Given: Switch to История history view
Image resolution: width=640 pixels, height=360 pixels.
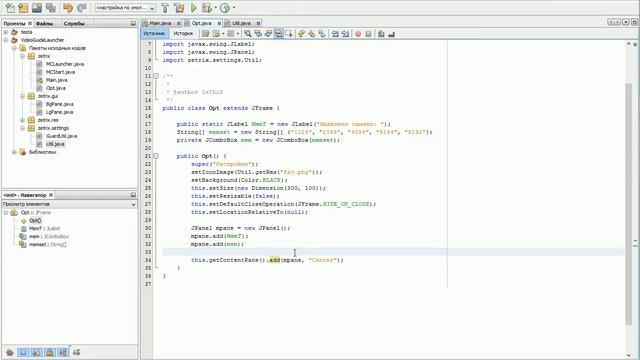Looking at the screenshot, I should pos(183,33).
